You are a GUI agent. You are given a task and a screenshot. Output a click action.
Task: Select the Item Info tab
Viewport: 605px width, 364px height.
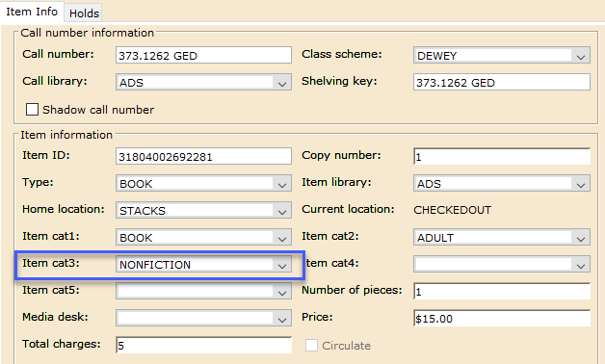[32, 12]
